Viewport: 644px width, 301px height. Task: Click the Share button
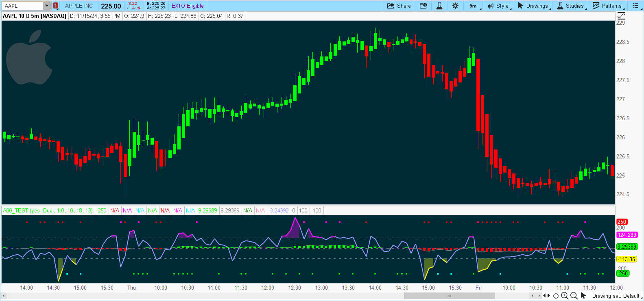(x=399, y=6)
